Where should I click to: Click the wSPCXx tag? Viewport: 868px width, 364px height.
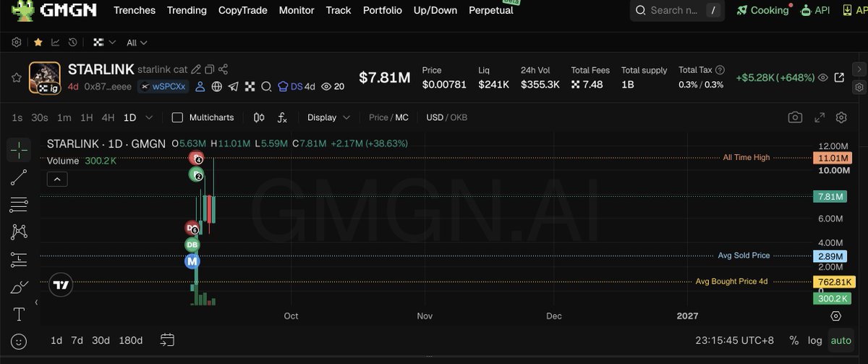(x=163, y=87)
